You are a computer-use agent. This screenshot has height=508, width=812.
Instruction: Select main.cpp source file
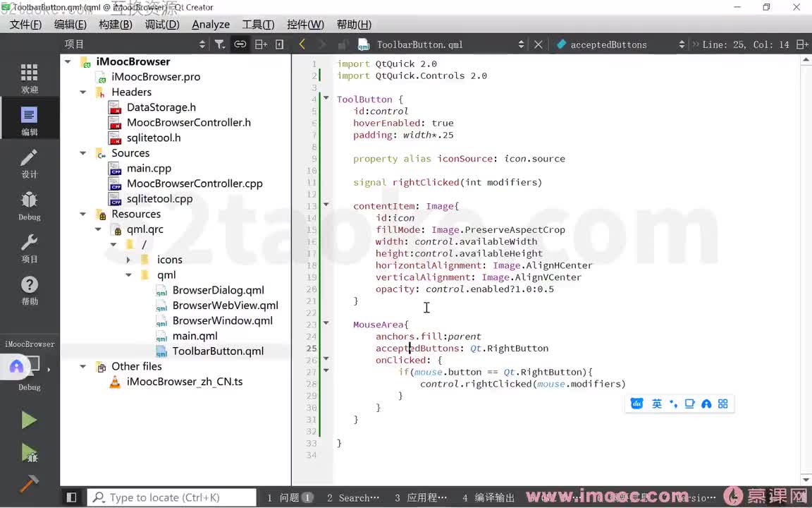149,169
